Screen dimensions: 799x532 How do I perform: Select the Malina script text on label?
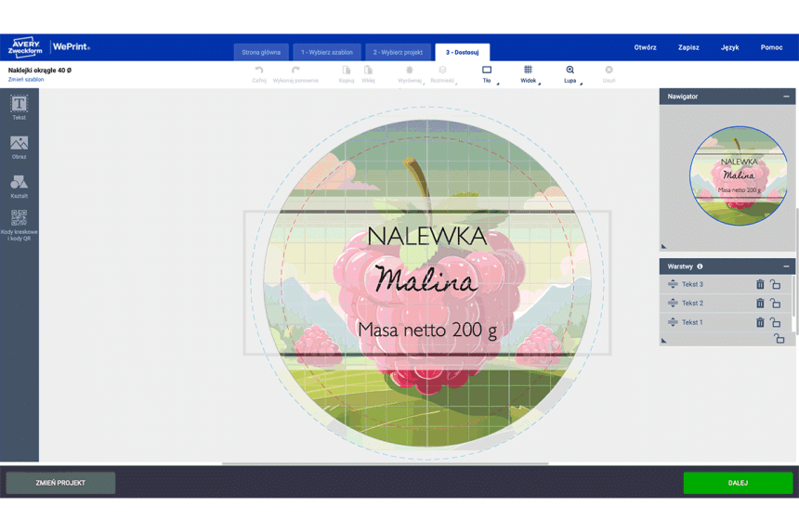426,279
